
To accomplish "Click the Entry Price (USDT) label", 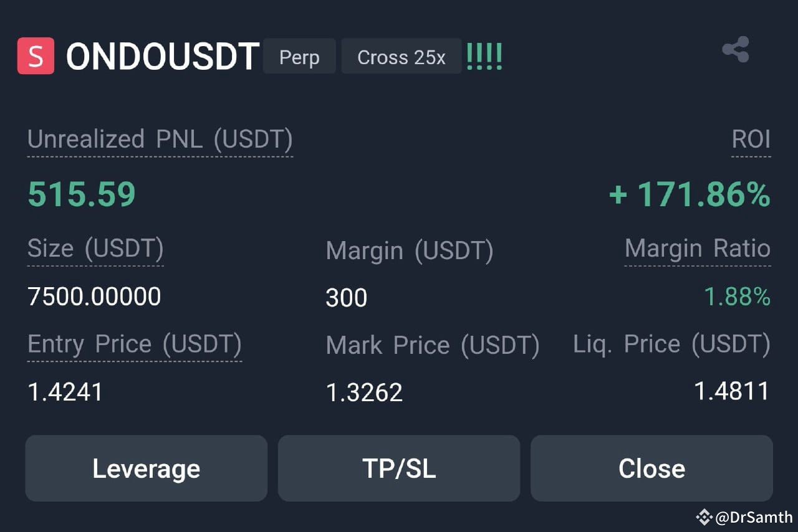I will pos(133,344).
